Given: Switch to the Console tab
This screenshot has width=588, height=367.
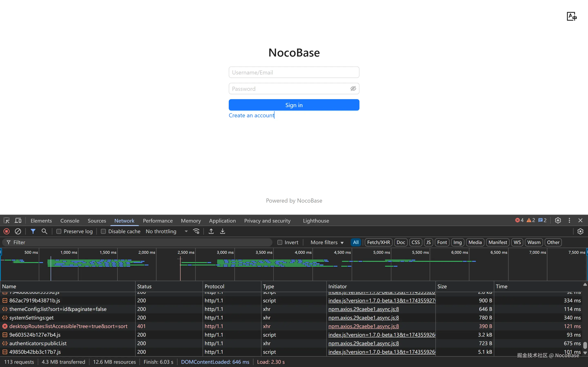Looking at the screenshot, I should 70,221.
